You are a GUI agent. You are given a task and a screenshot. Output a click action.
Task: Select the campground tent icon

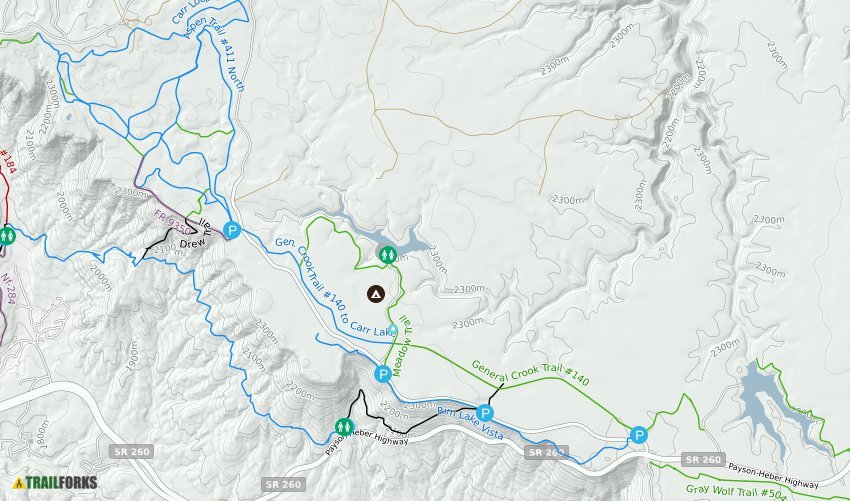pos(376,294)
